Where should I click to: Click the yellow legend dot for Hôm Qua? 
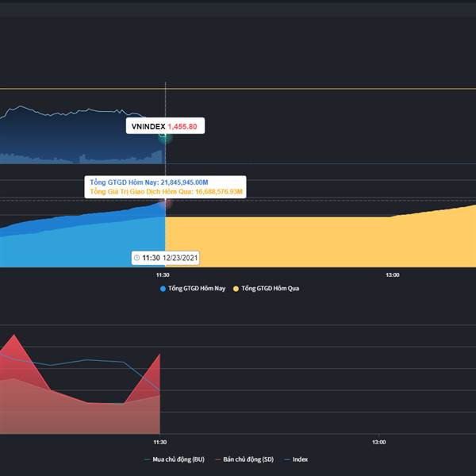236,289
